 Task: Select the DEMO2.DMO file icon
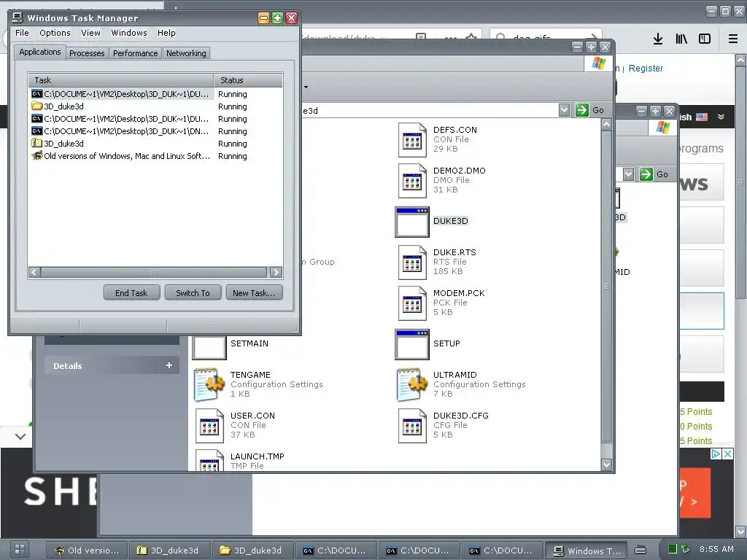pyautogui.click(x=412, y=181)
